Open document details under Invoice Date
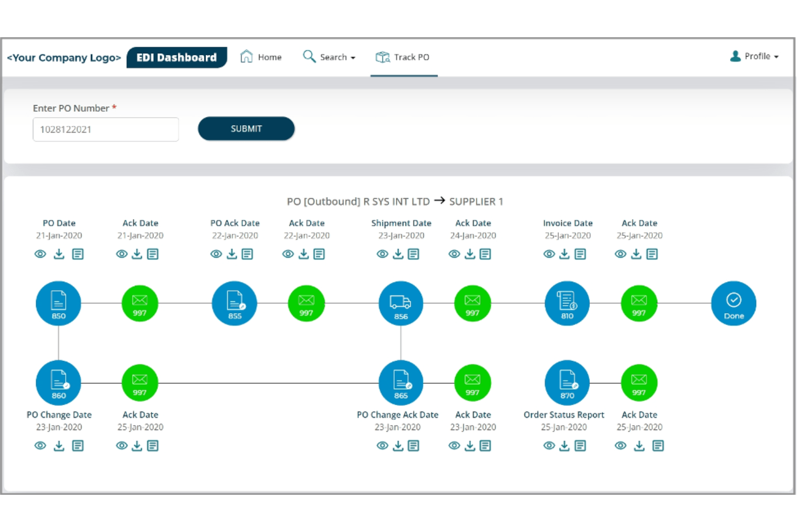The height and width of the screenshot is (532, 798). [x=580, y=254]
